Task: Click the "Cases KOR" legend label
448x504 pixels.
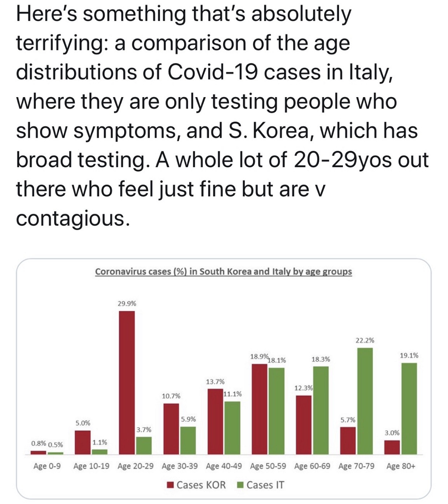Action: pyautogui.click(x=201, y=485)
